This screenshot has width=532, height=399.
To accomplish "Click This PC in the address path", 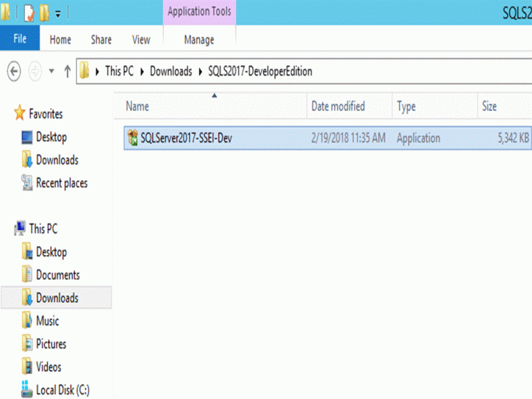I will click(119, 71).
